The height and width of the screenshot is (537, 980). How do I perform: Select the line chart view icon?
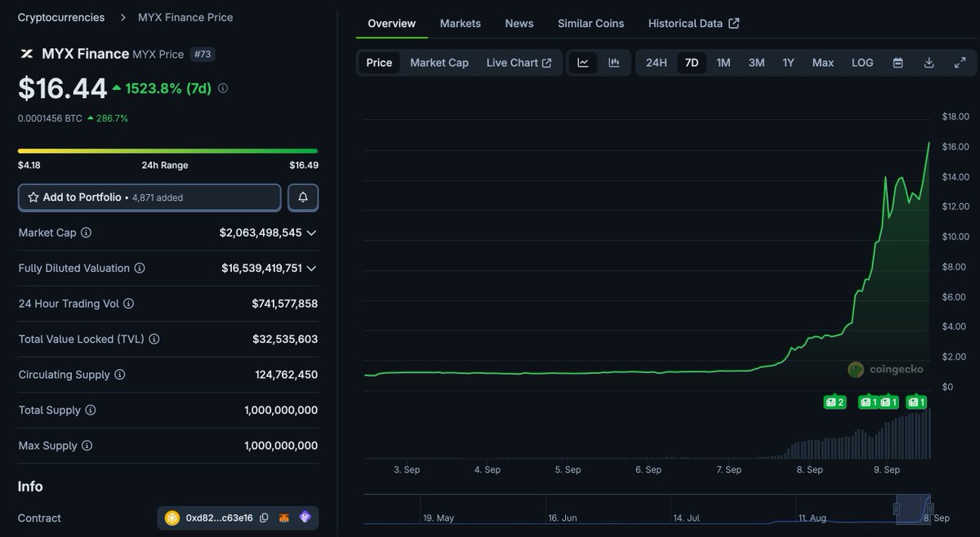(x=582, y=63)
